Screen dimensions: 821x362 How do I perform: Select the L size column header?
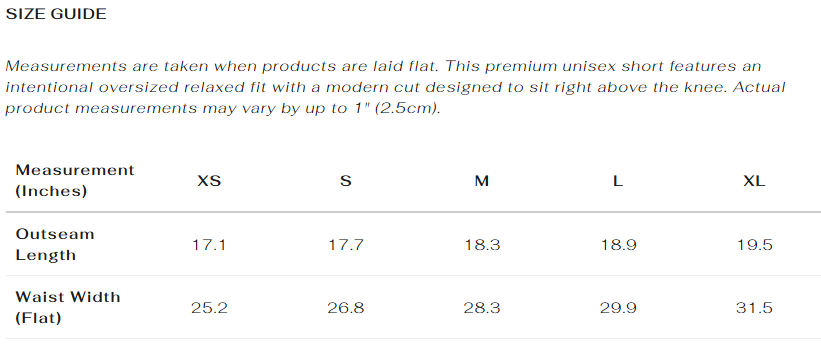[618, 181]
